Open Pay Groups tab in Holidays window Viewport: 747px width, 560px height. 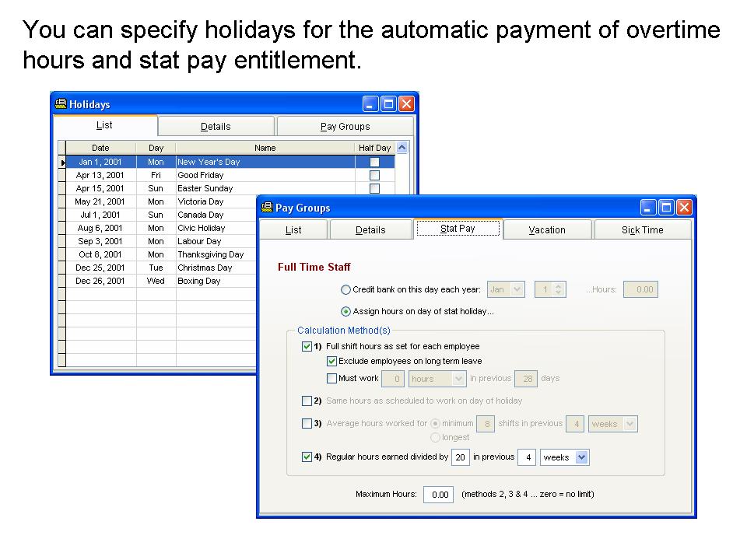pos(345,127)
